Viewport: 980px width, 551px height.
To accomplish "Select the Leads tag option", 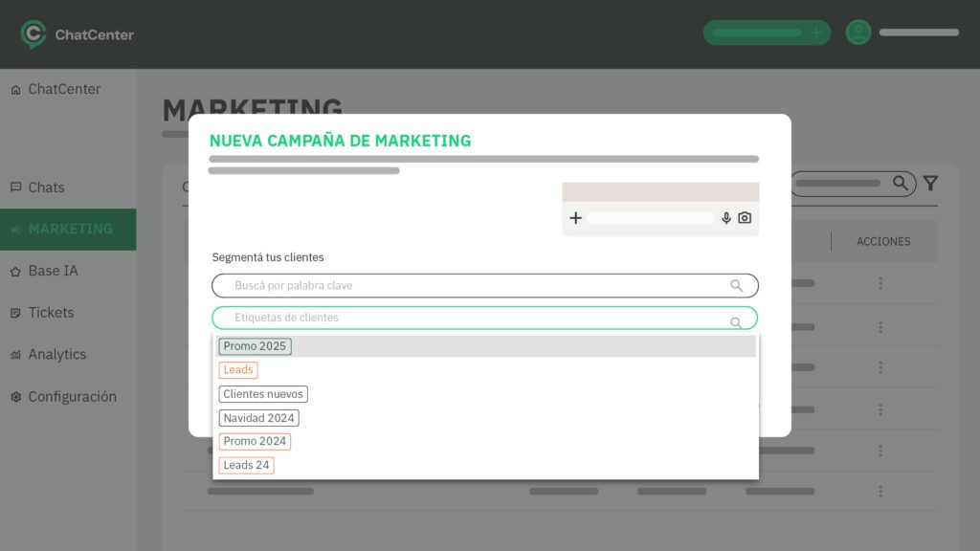I will (238, 370).
